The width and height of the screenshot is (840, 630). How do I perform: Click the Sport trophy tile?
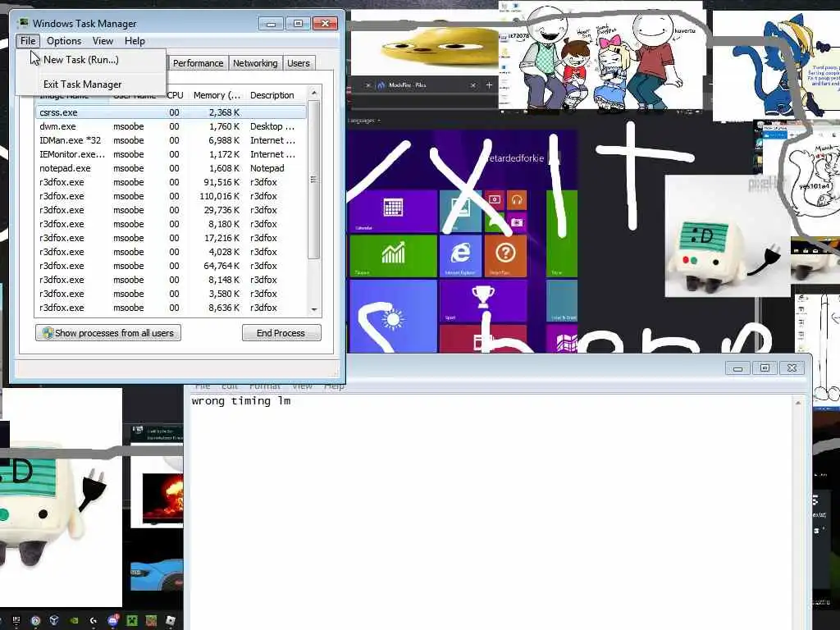pyautogui.click(x=482, y=301)
